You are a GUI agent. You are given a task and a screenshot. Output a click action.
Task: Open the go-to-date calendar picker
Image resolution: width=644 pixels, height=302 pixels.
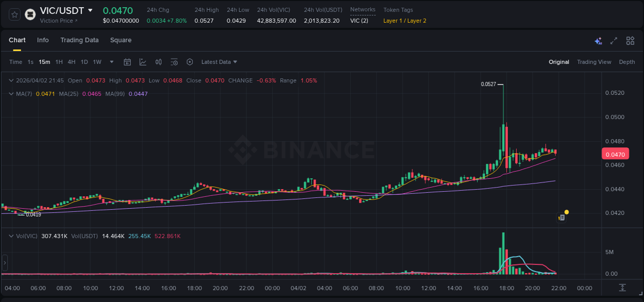(x=127, y=62)
